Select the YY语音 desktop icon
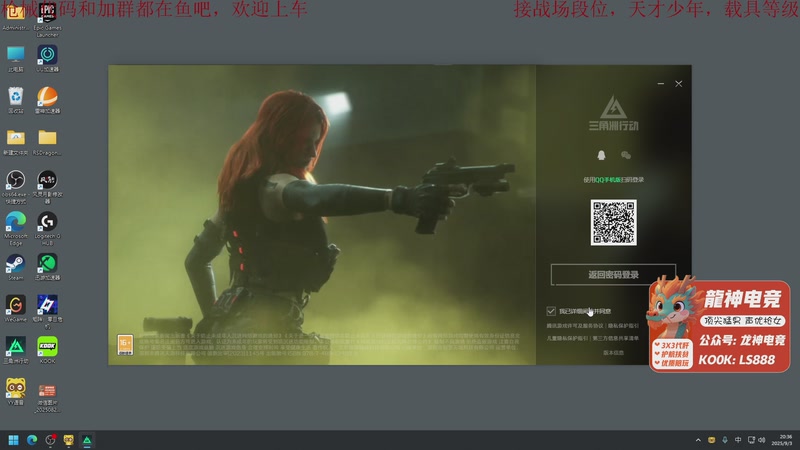Viewport: 800px width, 450px height. pyautogui.click(x=15, y=392)
